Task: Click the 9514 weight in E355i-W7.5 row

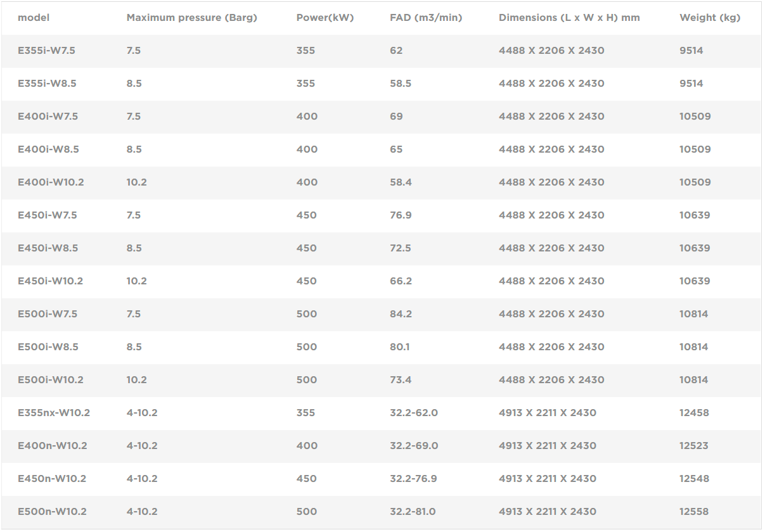Action: [x=691, y=51]
